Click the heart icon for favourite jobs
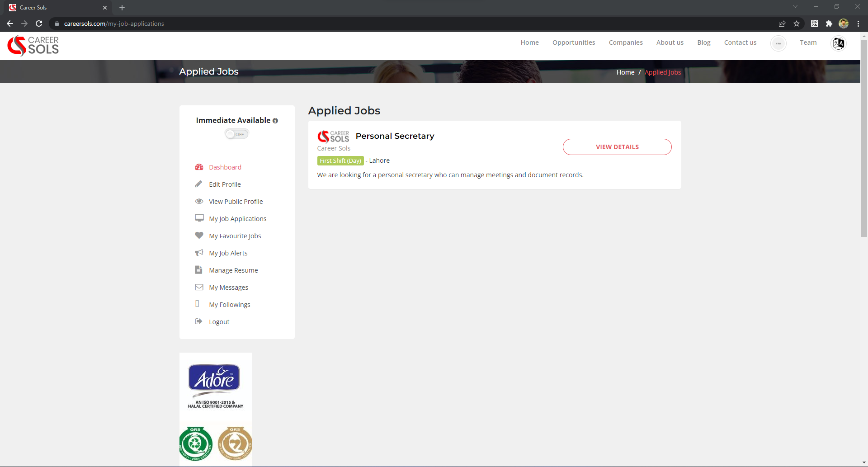Screen dimensions: 868x467 coord(199,236)
